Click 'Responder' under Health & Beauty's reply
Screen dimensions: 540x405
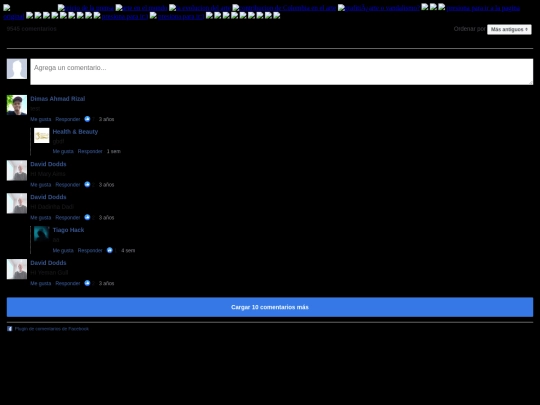coord(90,151)
